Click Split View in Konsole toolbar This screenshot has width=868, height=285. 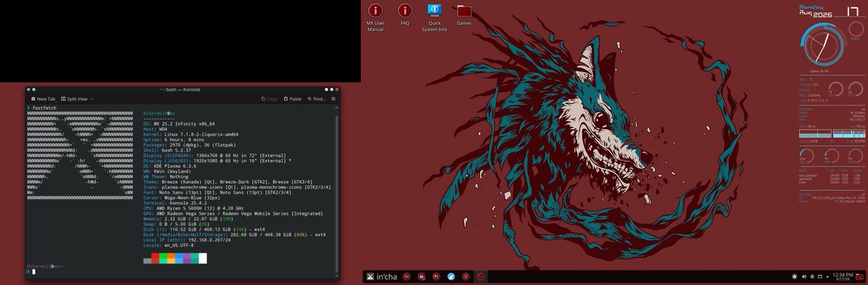pyautogui.click(x=74, y=99)
